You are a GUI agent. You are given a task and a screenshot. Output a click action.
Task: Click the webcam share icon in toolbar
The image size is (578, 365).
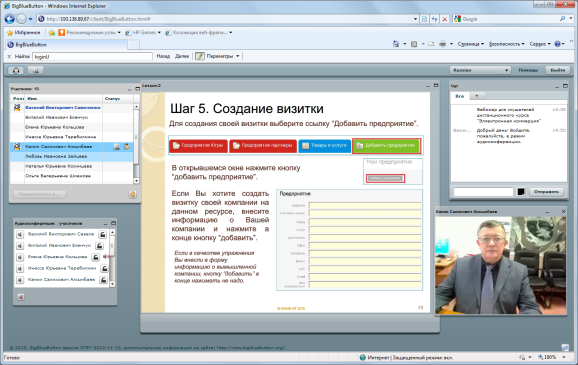tap(36, 70)
